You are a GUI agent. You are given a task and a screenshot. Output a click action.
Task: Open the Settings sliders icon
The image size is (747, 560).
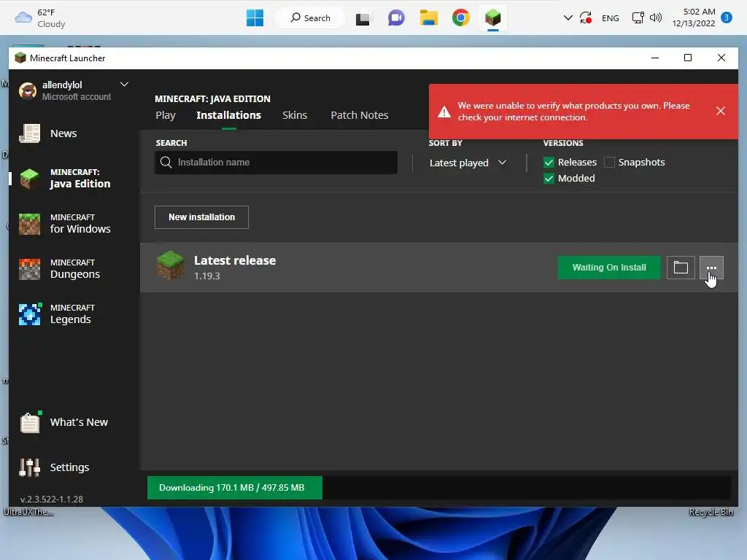pyautogui.click(x=29, y=467)
